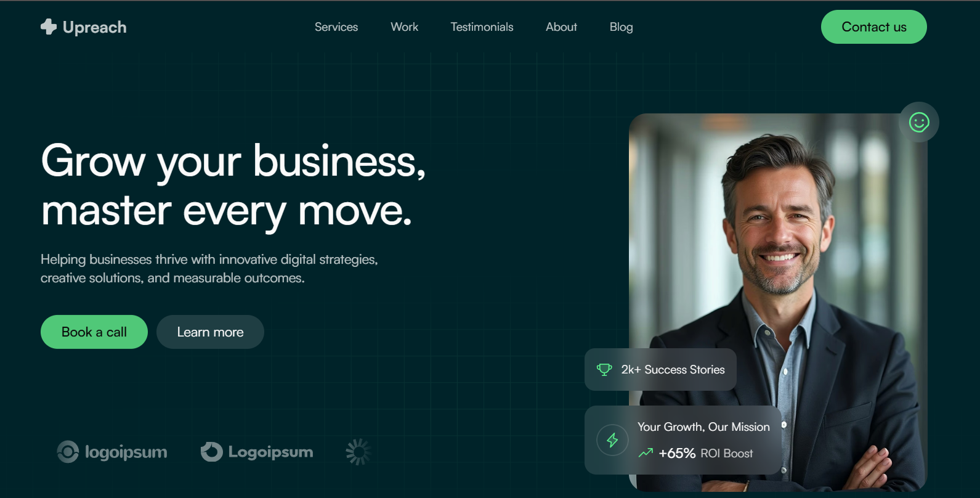Open the Testimonials nav link
The width and height of the screenshot is (980, 498).
click(482, 27)
